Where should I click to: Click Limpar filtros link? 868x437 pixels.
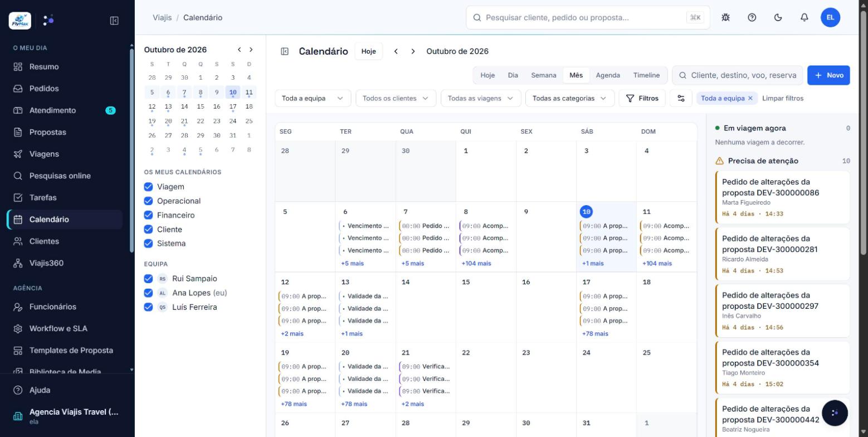(x=783, y=98)
